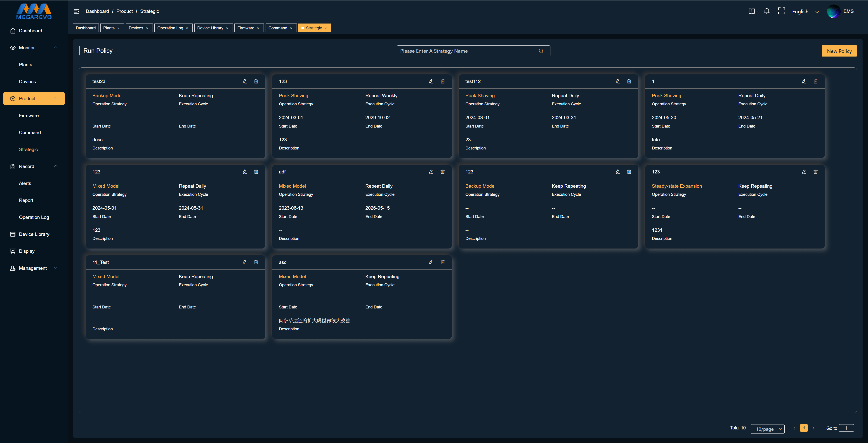Delete the policy card named 1
Image resolution: width=868 pixels, height=443 pixels.
click(815, 81)
